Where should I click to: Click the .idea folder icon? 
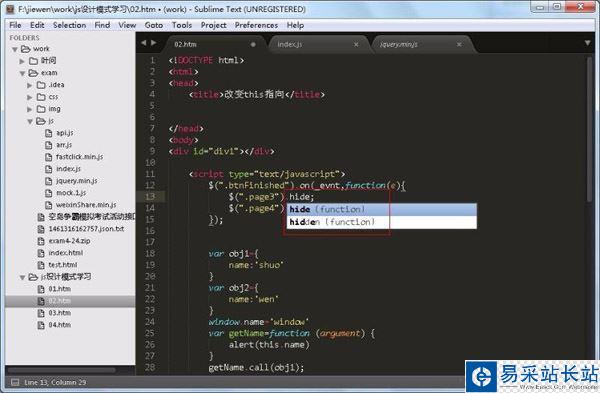pyautogui.click(x=41, y=85)
